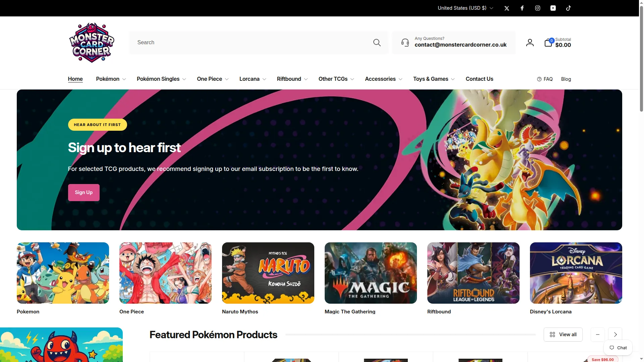Go to next featured products slide
644x362 pixels.
pos(615,335)
